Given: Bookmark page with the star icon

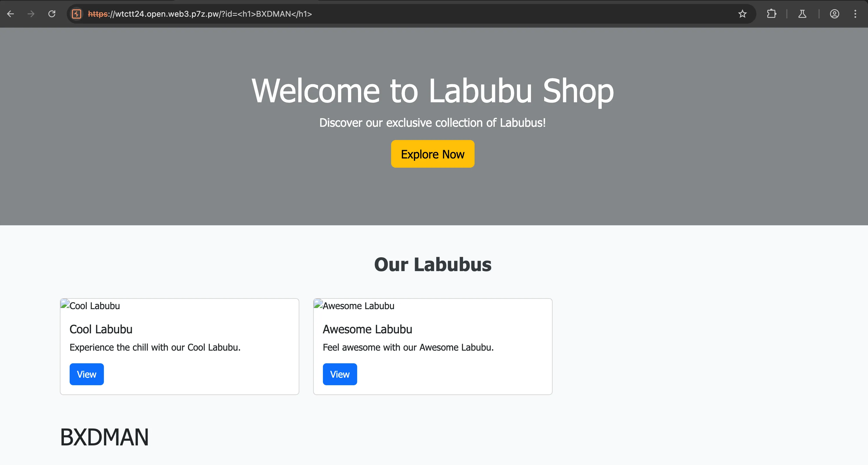Looking at the screenshot, I should 742,14.
